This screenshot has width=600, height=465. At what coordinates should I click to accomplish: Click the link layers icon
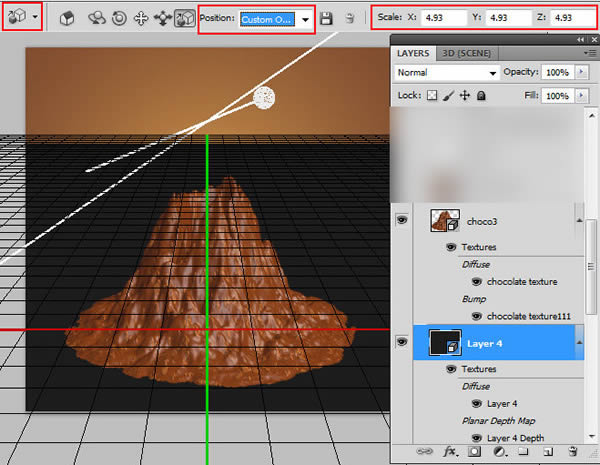tap(424, 452)
